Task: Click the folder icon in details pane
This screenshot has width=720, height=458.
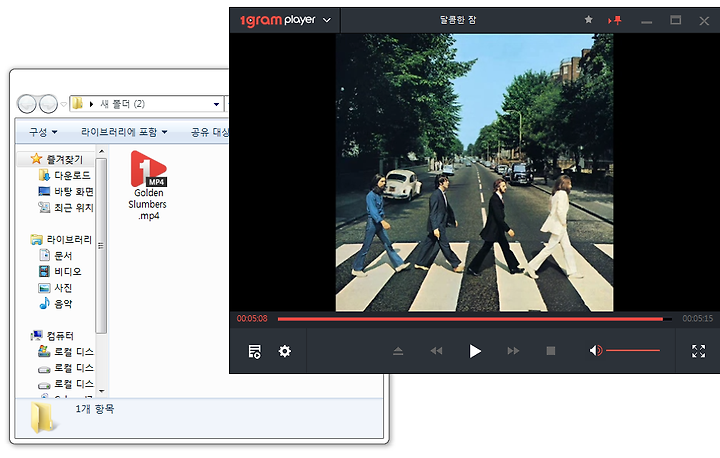Action: point(43,417)
